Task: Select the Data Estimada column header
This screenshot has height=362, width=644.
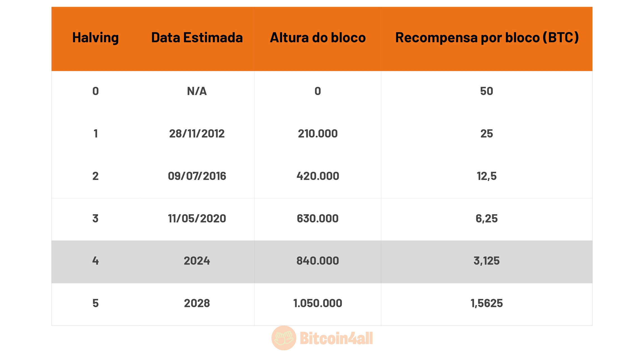Action: pos(197,38)
